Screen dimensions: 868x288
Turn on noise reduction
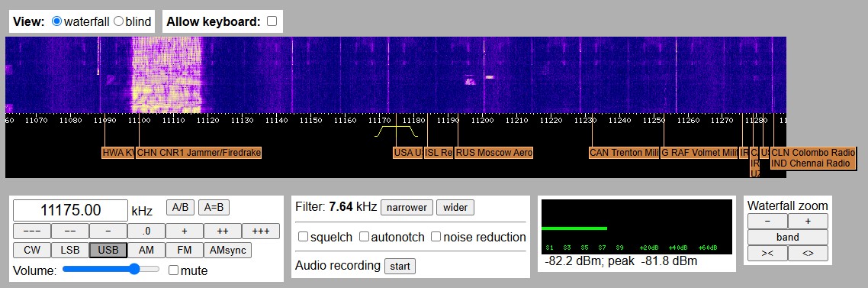click(x=436, y=237)
